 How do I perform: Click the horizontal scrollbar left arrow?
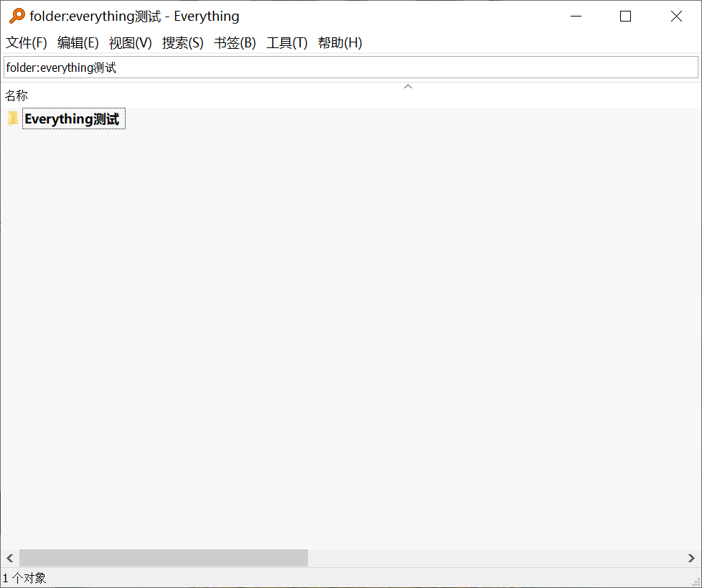point(10,558)
